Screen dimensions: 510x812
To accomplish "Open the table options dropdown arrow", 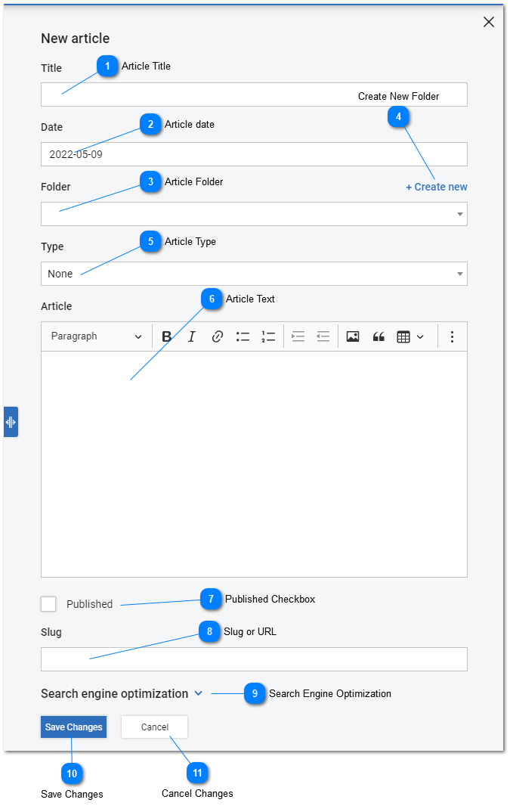I will tap(420, 337).
